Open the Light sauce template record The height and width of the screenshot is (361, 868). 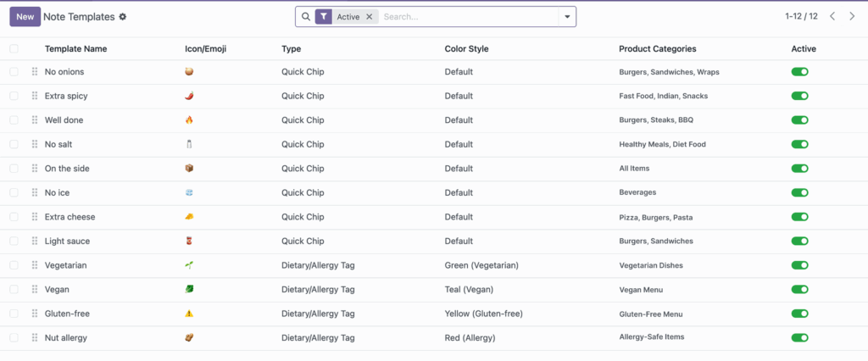67,242
